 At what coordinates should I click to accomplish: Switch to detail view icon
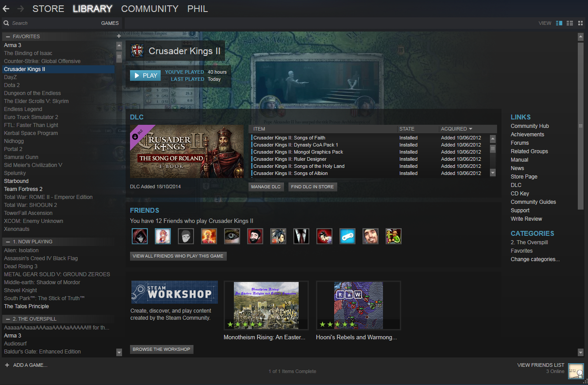(559, 23)
